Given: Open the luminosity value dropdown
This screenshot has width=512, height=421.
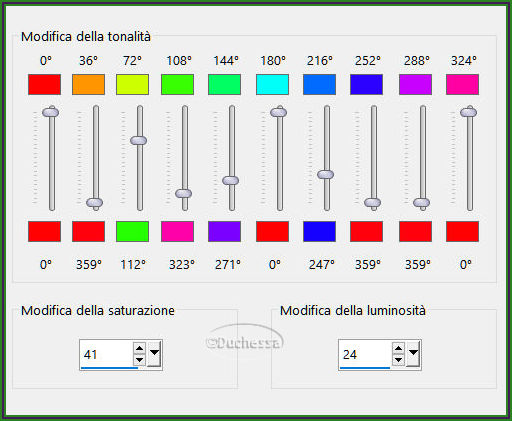Looking at the screenshot, I should click(413, 353).
